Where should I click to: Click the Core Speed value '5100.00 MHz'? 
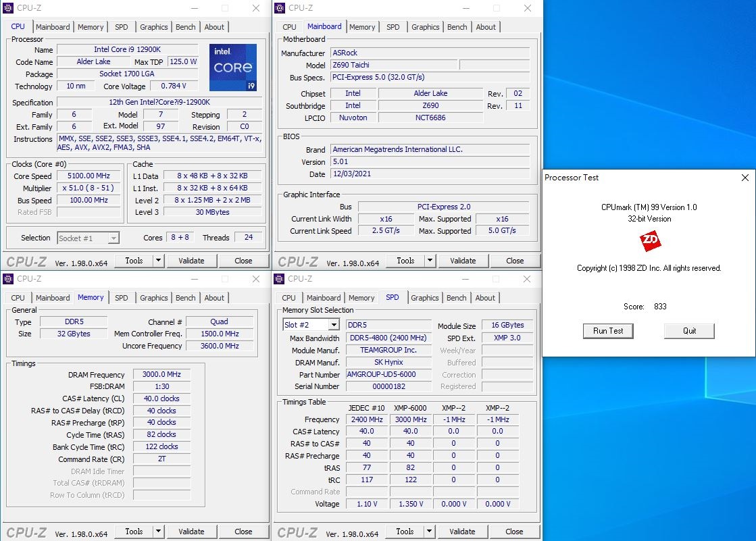(x=89, y=176)
